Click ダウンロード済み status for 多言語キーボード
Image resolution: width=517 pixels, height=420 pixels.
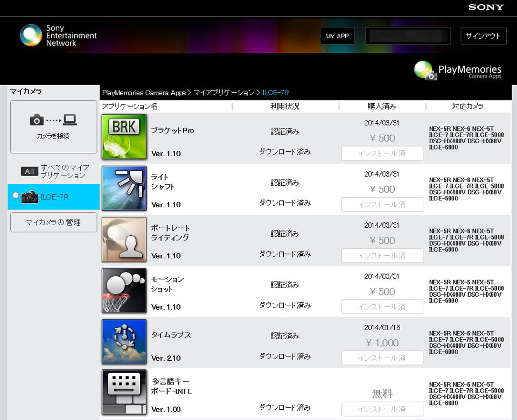(x=285, y=408)
